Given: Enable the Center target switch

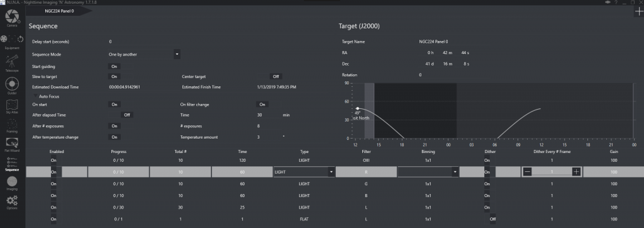Looking at the screenshot, I should tap(270, 77).
